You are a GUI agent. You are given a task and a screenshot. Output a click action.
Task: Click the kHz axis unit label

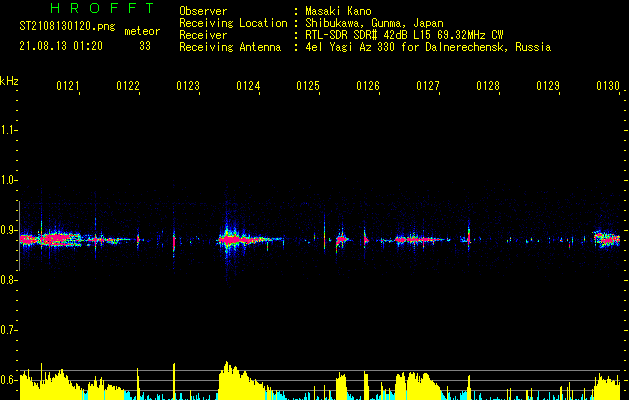pyautogui.click(x=9, y=80)
